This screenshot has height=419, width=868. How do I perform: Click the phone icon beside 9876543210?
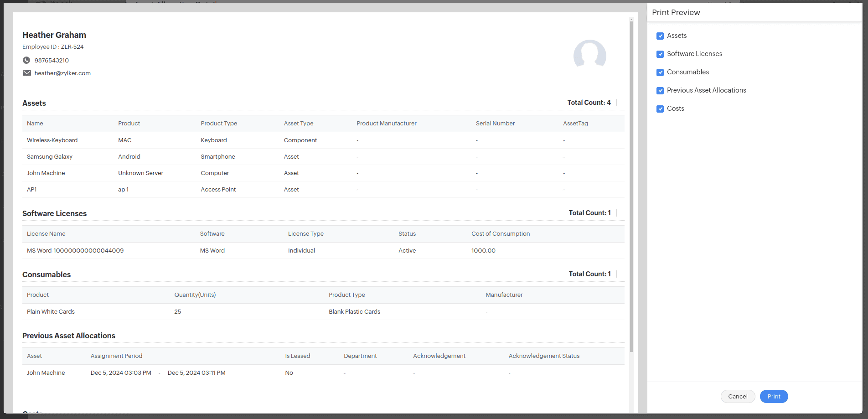point(26,60)
